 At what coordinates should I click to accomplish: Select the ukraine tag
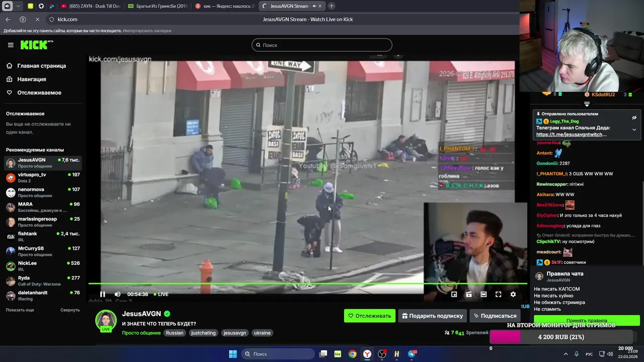coord(262,333)
